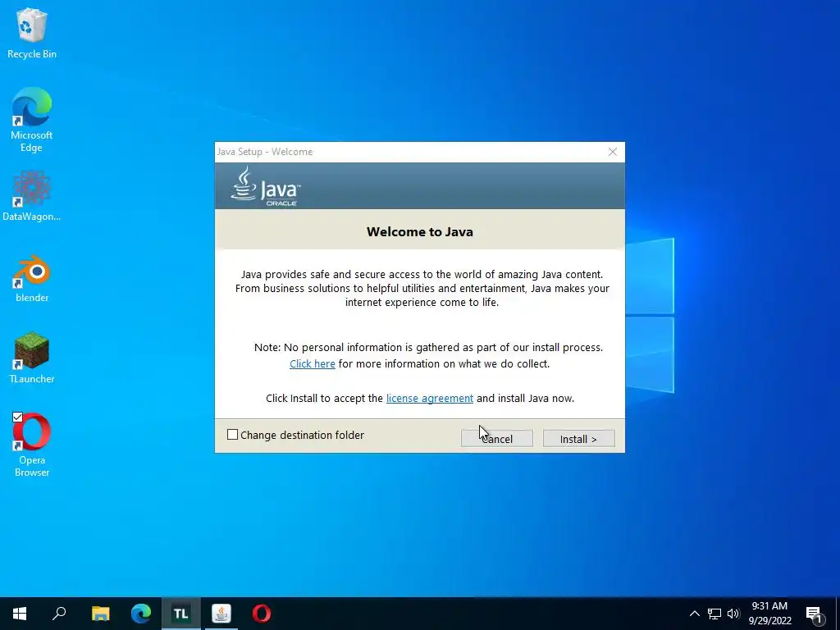Select the Recycle Bin desktop icon

[32, 34]
